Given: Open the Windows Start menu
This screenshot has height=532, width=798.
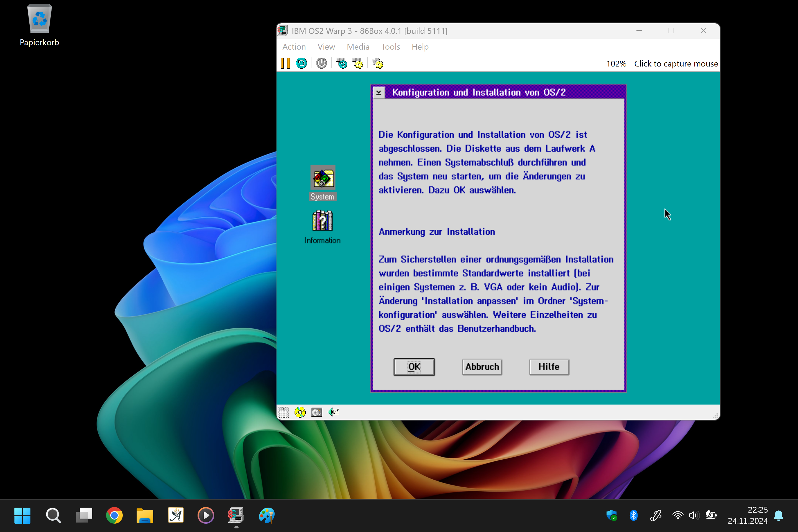Looking at the screenshot, I should click(22, 516).
